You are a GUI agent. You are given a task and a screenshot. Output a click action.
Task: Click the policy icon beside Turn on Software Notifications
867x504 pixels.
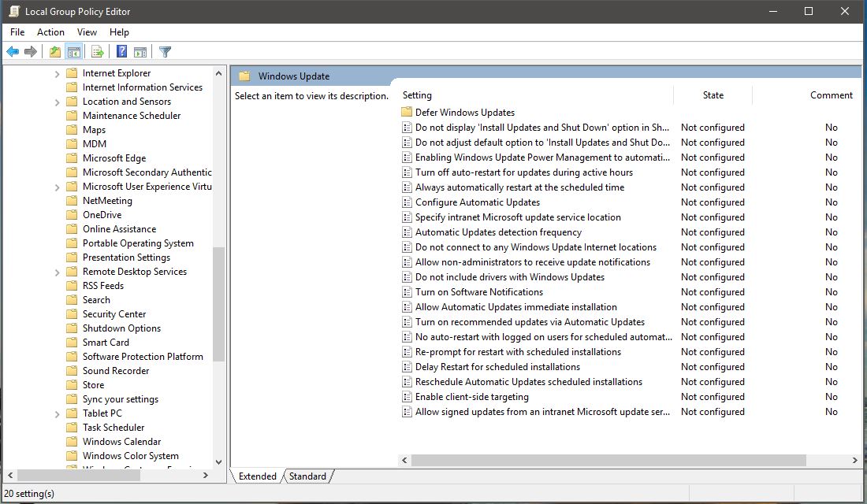point(407,292)
